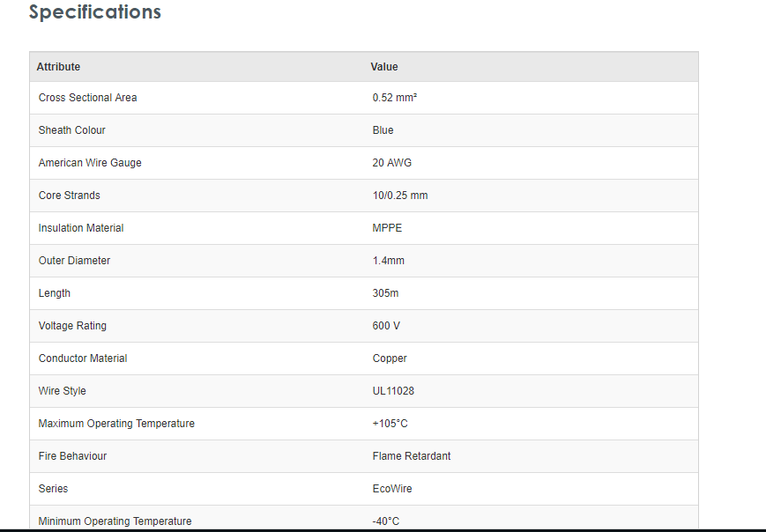Click the UL11028 wire style value

point(393,391)
